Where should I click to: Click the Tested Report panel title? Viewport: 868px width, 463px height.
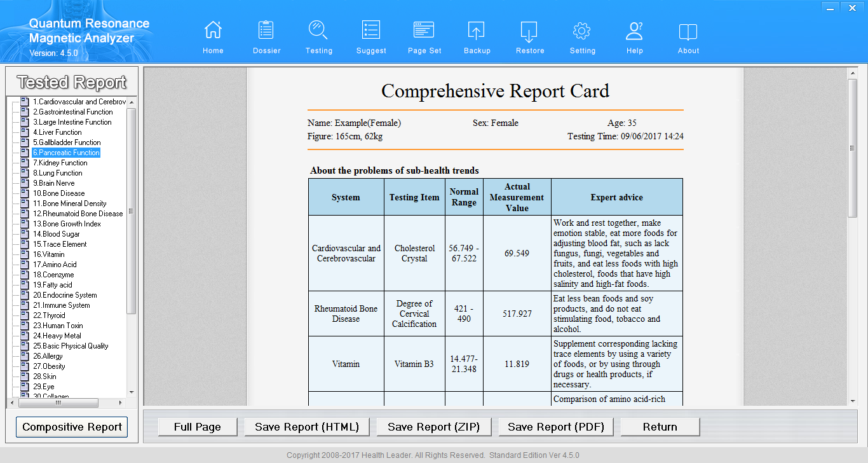[72, 82]
